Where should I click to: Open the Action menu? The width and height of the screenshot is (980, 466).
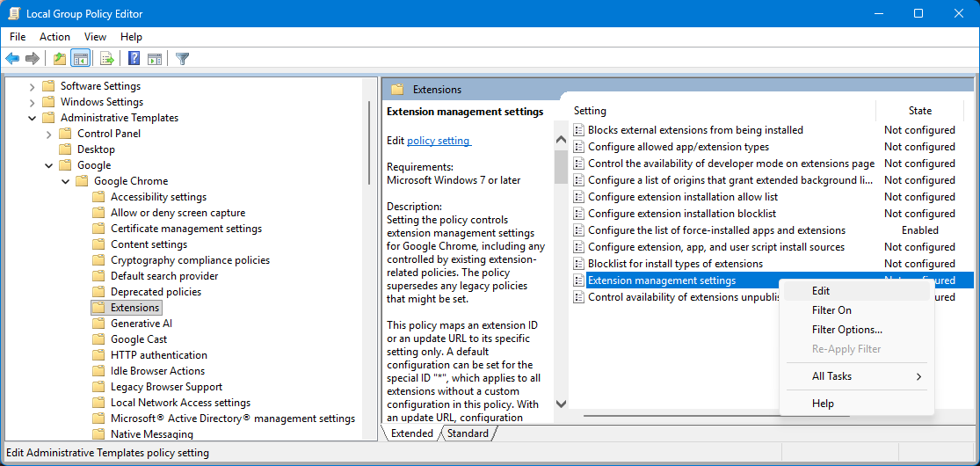click(55, 37)
